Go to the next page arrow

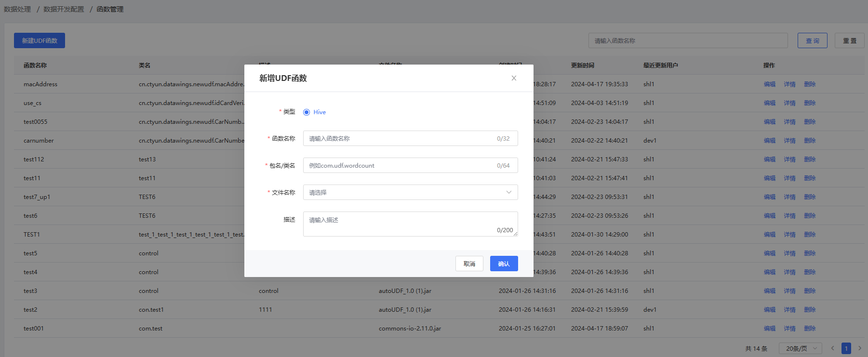pos(860,348)
